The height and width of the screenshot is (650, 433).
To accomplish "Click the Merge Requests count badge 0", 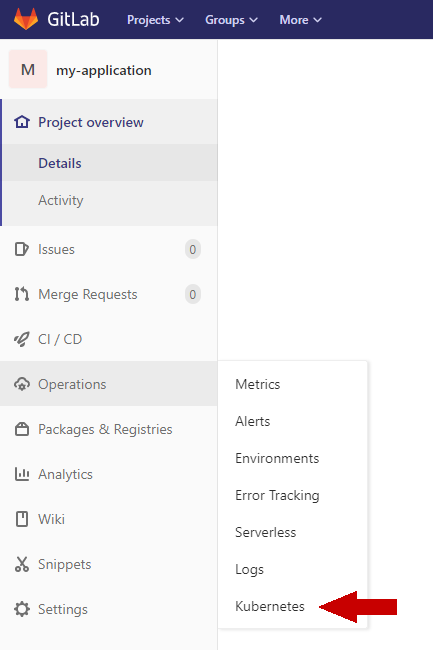I will [193, 294].
